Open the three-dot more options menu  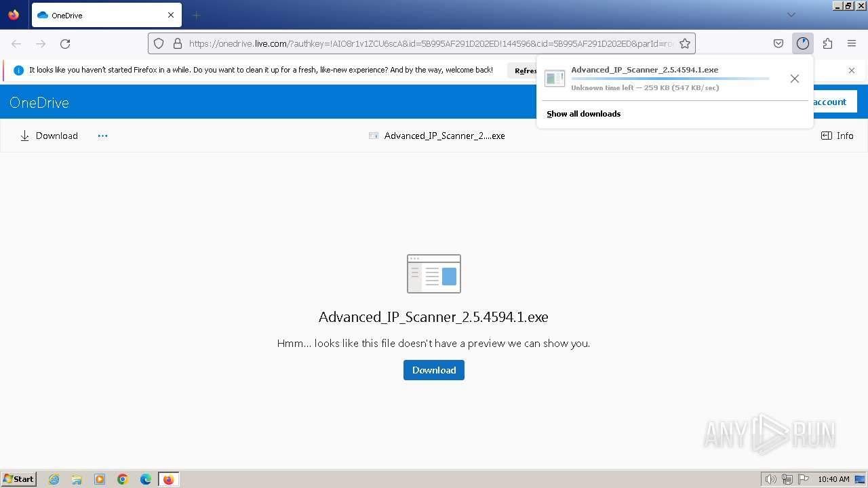102,136
